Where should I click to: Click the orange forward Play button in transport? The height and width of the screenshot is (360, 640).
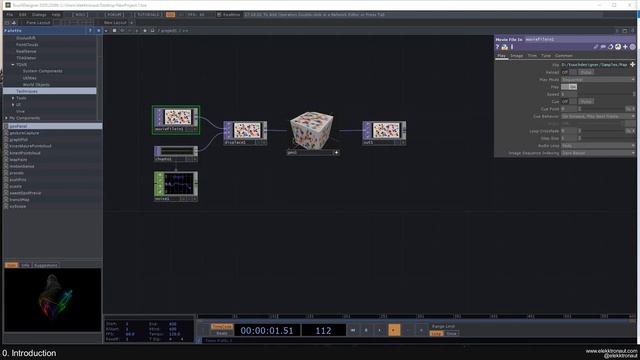(394, 330)
